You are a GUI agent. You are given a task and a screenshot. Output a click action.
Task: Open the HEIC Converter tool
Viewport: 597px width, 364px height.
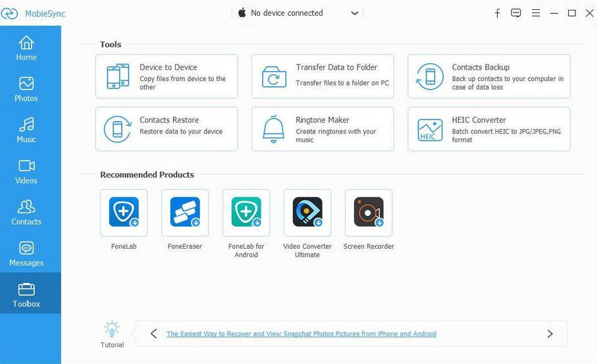[x=489, y=129]
